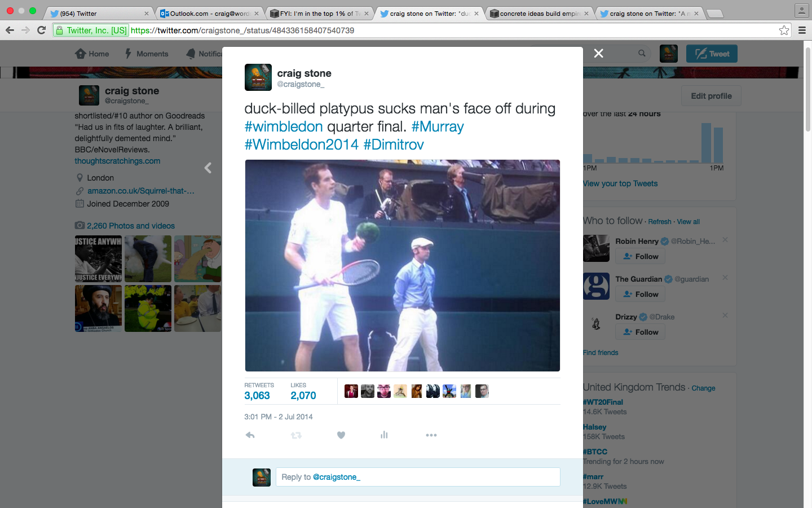The image size is (812, 508).
Task: Switch to concrete ideas build empire tab
Action: pos(539,13)
